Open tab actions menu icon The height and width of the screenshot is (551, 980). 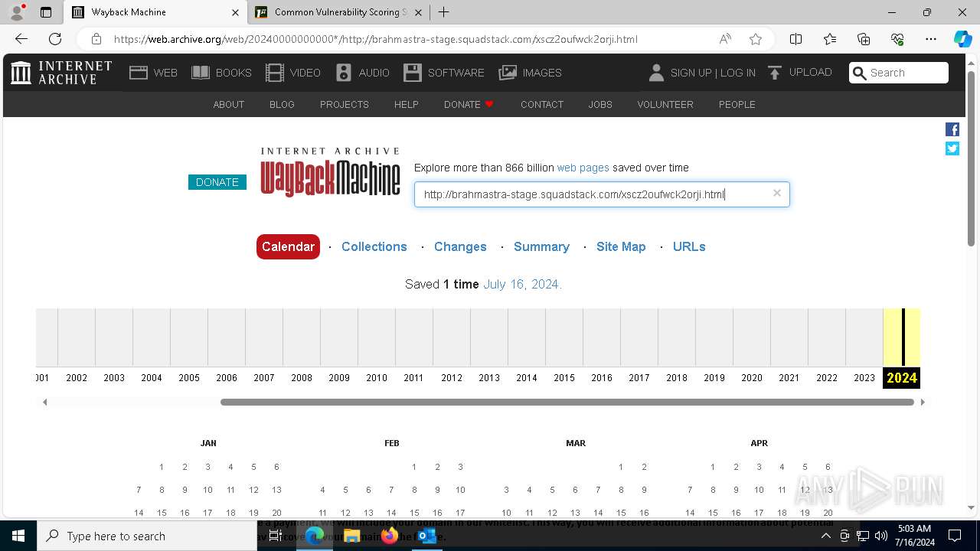point(46,12)
